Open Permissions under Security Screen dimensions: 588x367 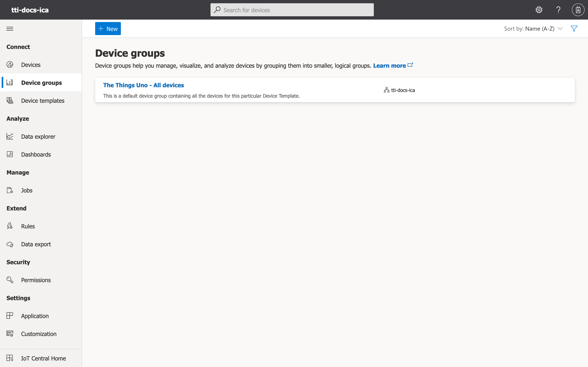pyautogui.click(x=36, y=280)
